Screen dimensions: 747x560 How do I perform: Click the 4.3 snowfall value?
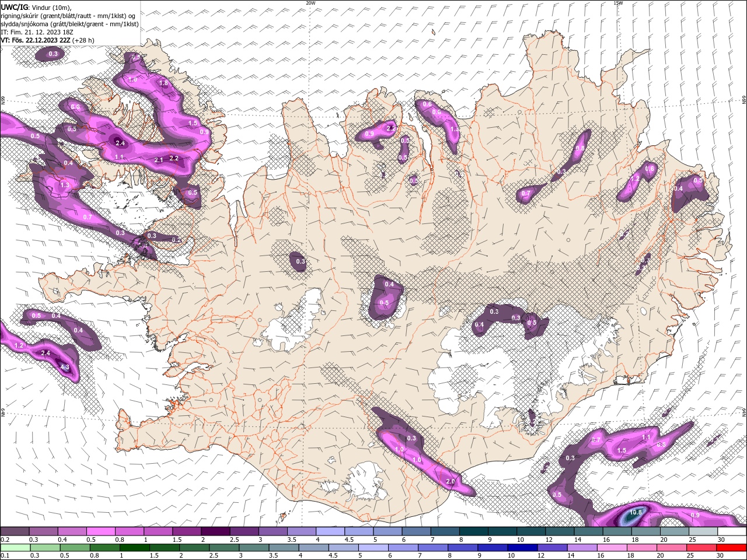(x=65, y=367)
